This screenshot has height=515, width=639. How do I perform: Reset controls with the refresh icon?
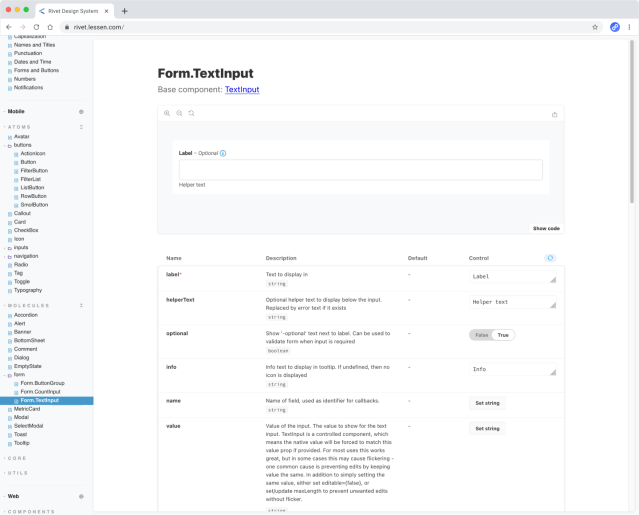tap(550, 258)
